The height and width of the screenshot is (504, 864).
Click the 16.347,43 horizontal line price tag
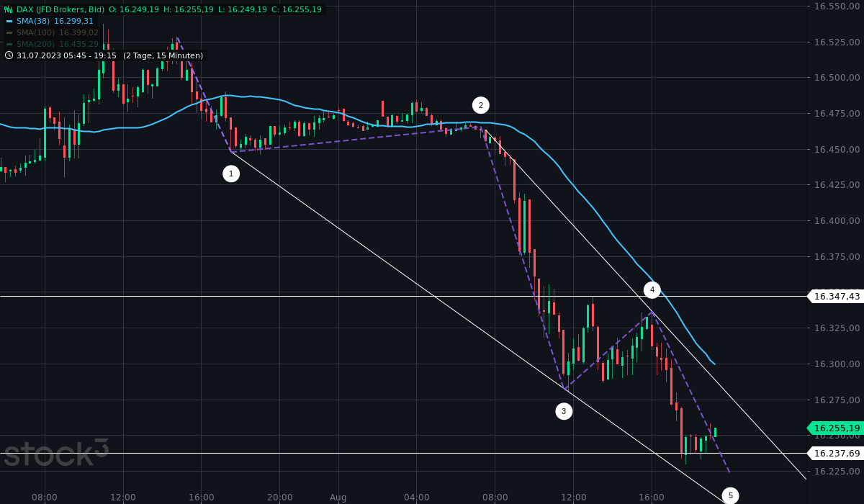coord(836,295)
